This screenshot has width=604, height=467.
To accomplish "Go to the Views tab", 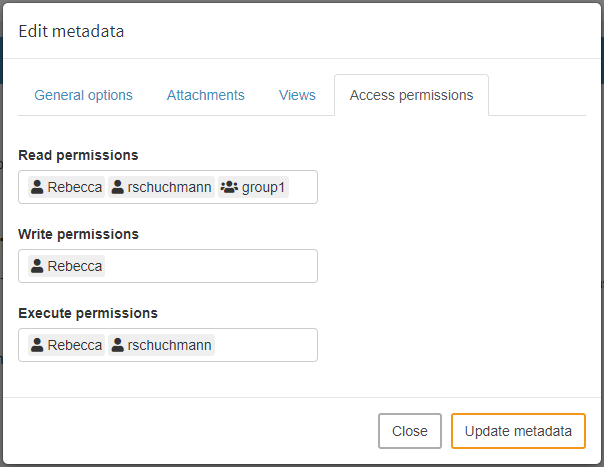I will tap(297, 95).
